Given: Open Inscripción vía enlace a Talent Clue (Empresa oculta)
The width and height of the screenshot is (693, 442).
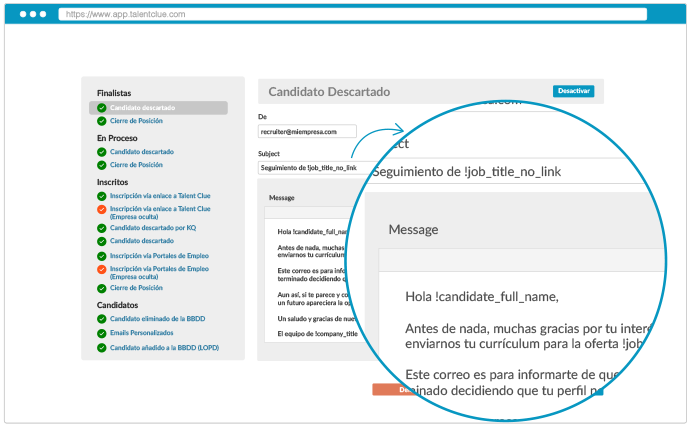Looking at the screenshot, I should tap(160, 213).
